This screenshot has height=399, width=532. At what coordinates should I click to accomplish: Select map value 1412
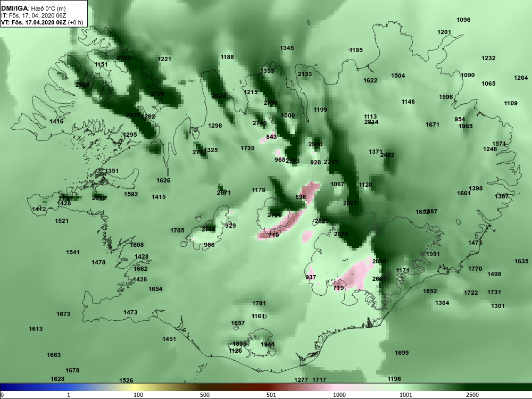point(39,209)
